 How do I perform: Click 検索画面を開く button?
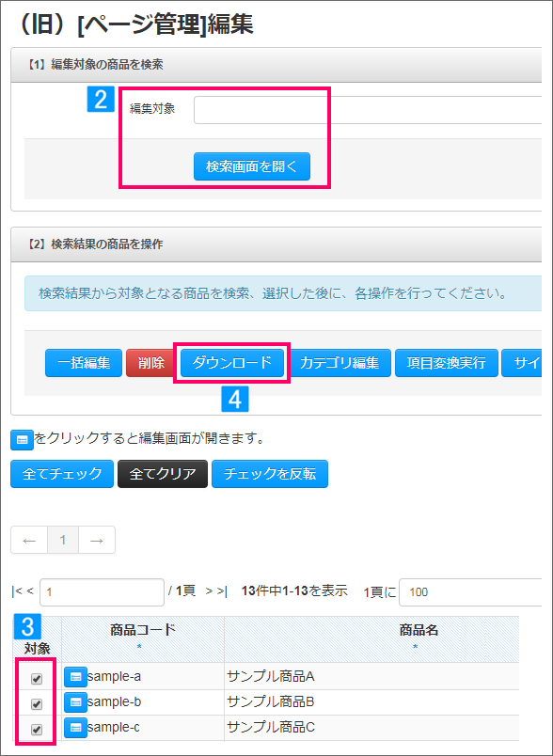click(252, 166)
